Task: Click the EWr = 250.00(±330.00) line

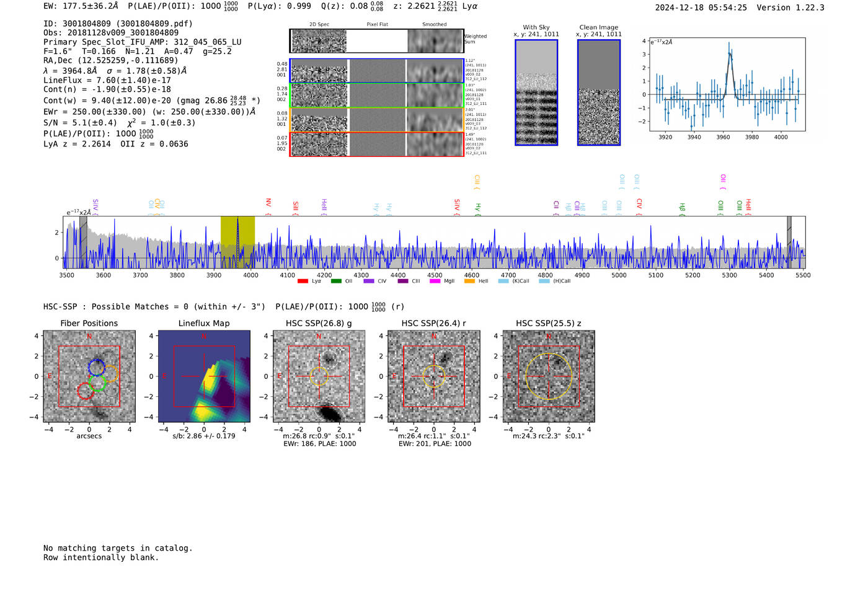Action: coord(149,112)
